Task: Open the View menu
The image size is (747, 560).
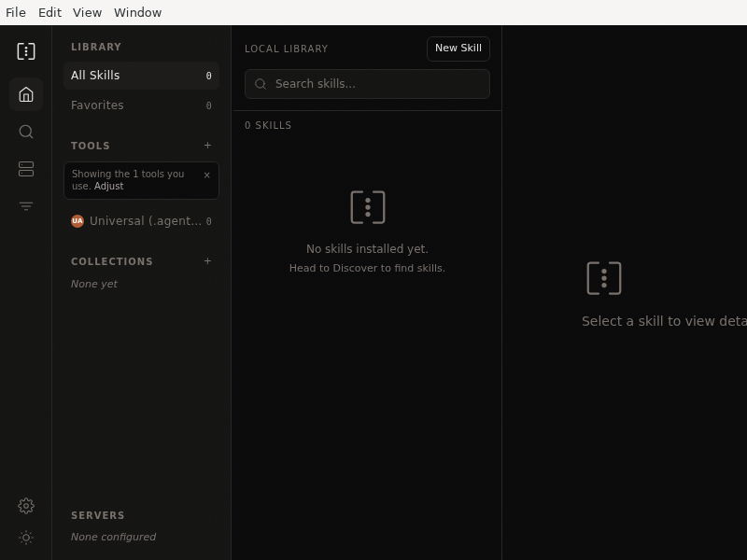Action: point(87,12)
